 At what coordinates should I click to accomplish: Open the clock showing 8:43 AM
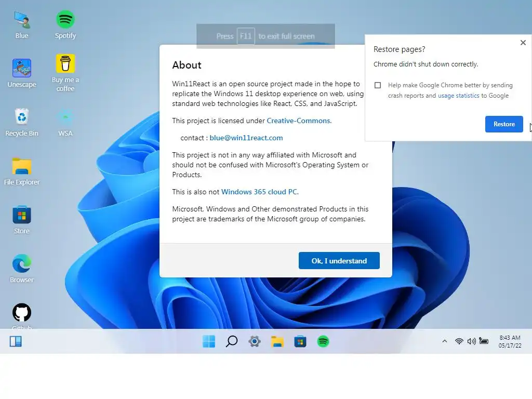(x=510, y=341)
